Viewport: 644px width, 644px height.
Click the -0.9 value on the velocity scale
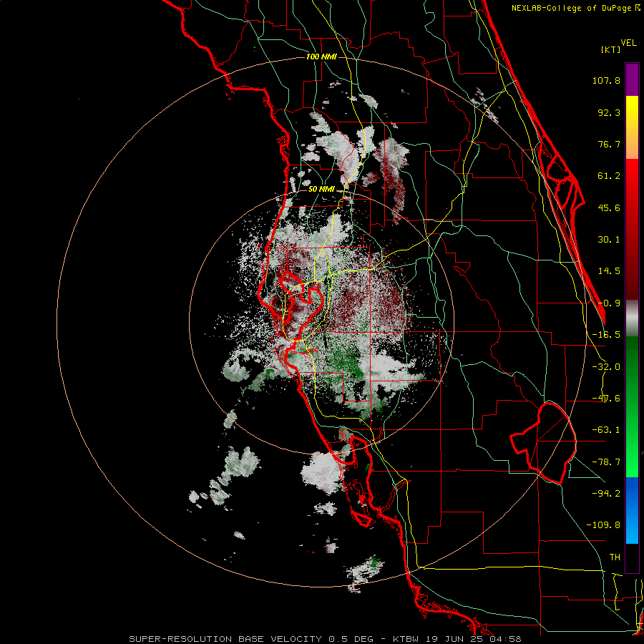tap(609, 303)
